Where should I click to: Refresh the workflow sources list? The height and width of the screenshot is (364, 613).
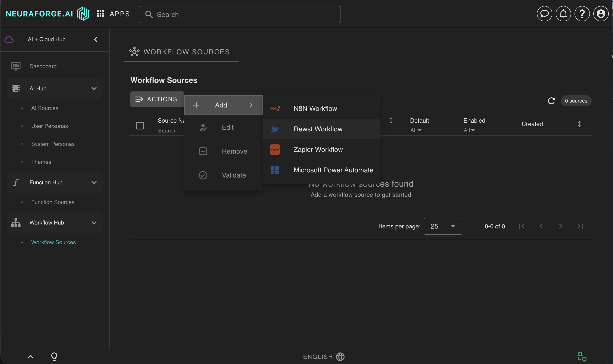(x=551, y=101)
